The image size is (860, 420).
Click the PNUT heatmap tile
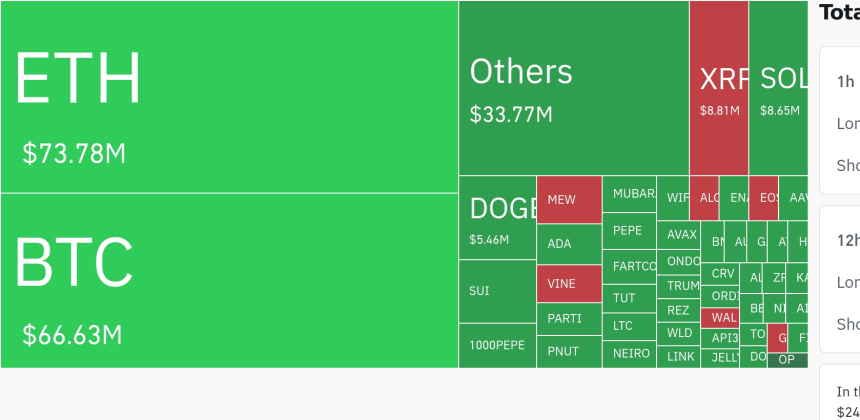[x=569, y=352]
